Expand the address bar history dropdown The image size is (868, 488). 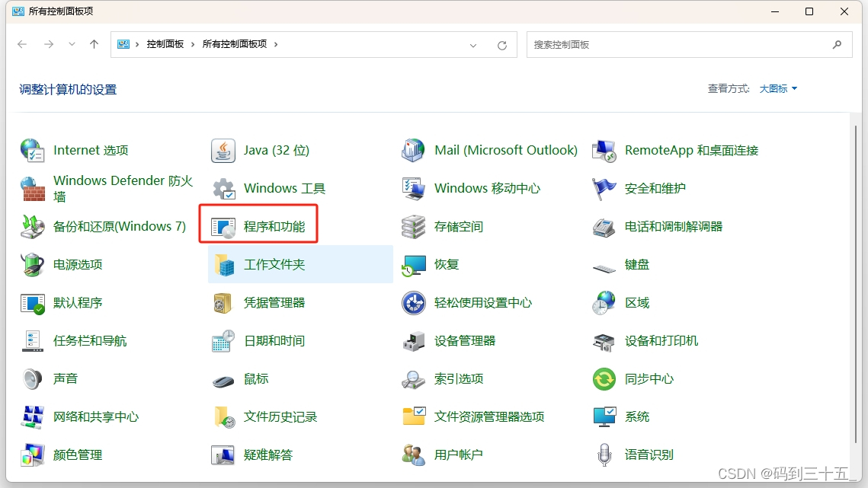(x=473, y=46)
